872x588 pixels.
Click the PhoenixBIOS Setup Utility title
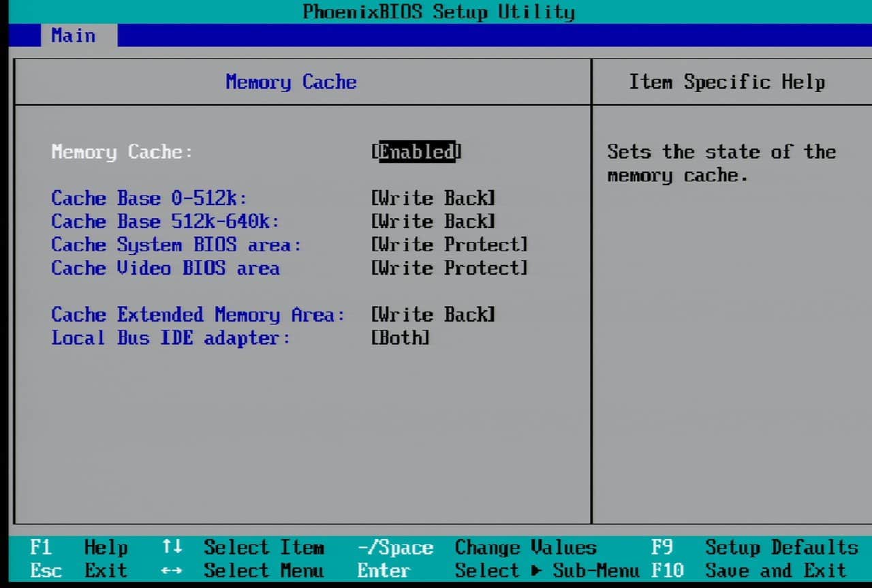pyautogui.click(x=439, y=12)
